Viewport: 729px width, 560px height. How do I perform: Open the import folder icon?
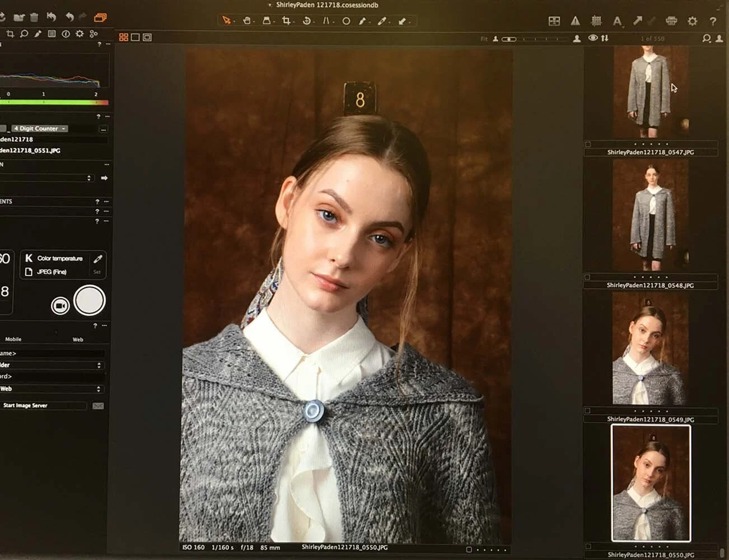[18, 17]
